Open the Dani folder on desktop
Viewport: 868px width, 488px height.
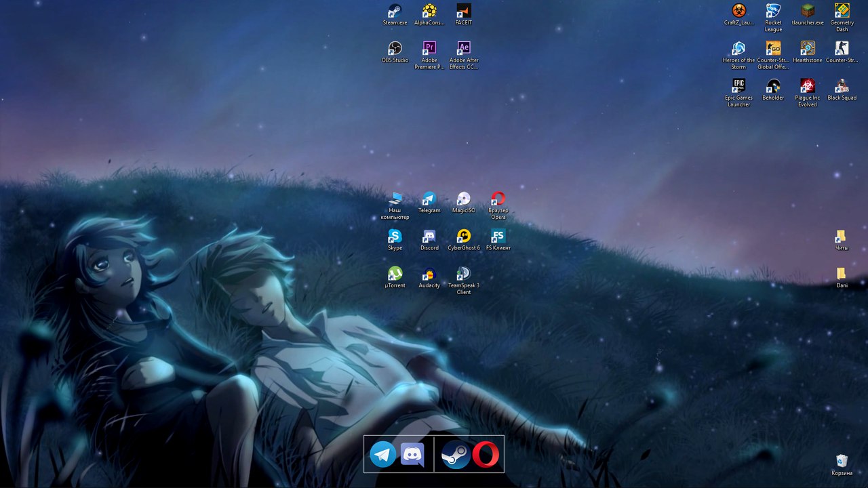tap(842, 277)
